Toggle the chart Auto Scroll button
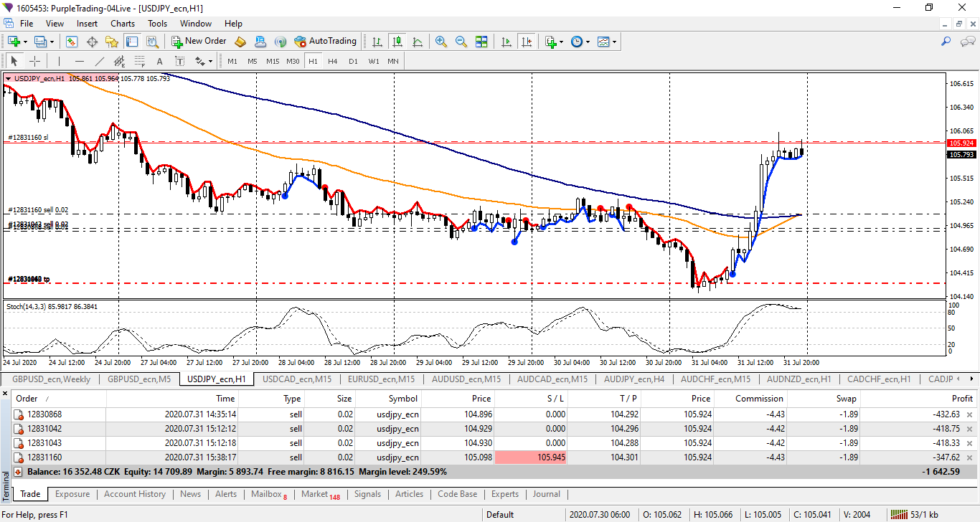 [x=507, y=42]
